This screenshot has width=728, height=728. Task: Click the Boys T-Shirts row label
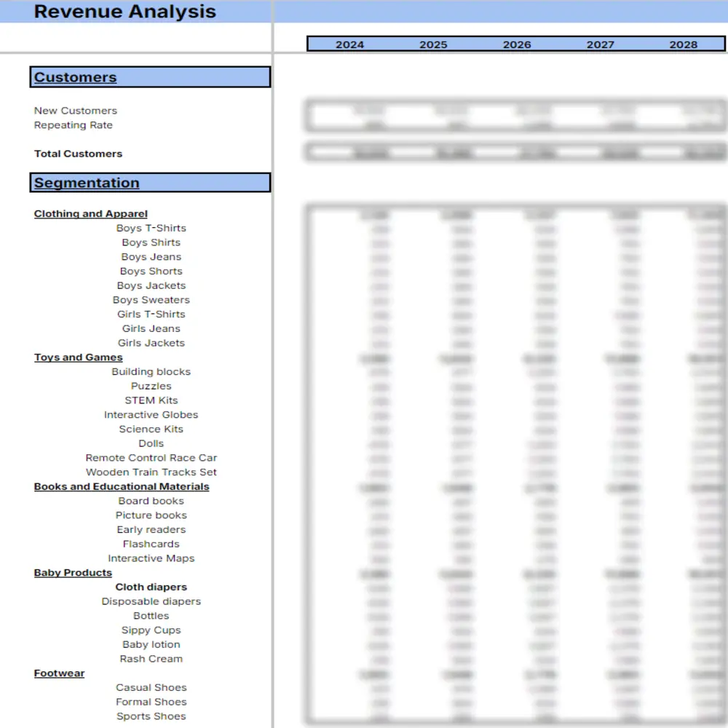coord(151,228)
